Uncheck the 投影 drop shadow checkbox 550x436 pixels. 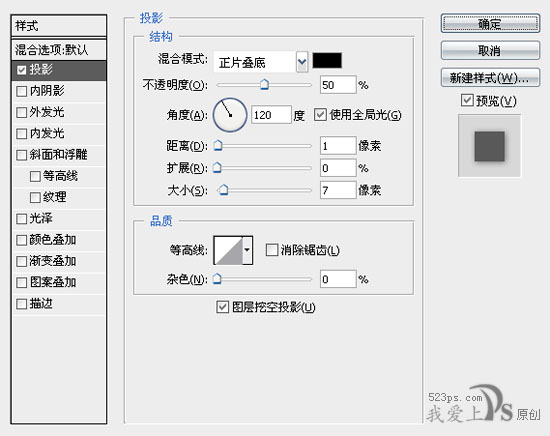[x=21, y=70]
